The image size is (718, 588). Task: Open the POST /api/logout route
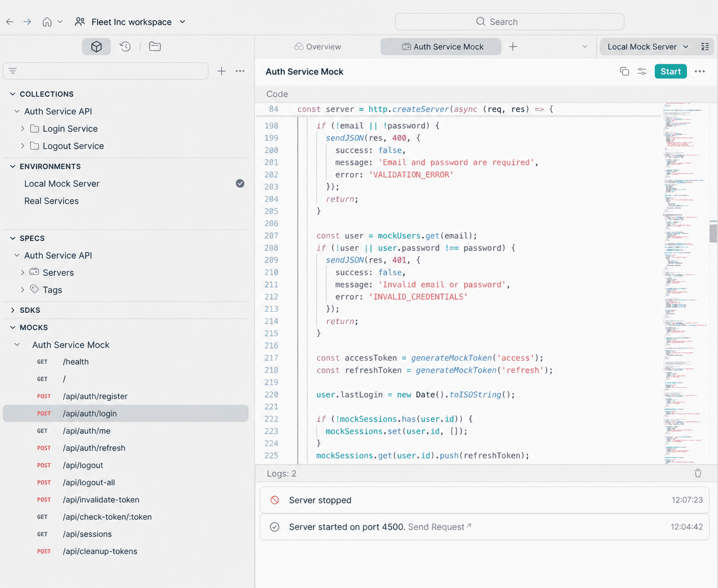tap(126, 465)
